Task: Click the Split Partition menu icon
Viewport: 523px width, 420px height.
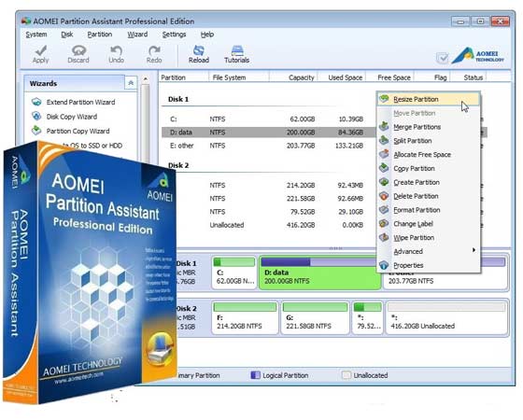Action: tap(384, 140)
